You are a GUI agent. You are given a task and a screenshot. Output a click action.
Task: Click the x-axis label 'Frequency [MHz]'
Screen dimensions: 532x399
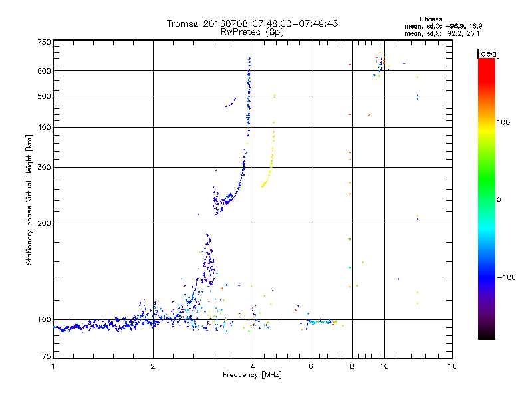(x=252, y=375)
